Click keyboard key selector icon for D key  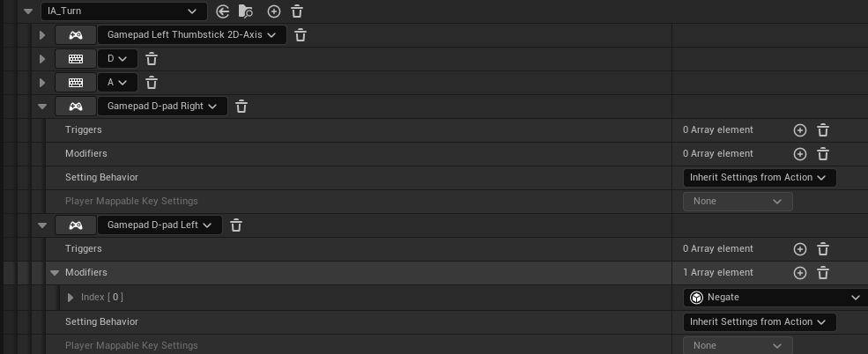(76, 59)
